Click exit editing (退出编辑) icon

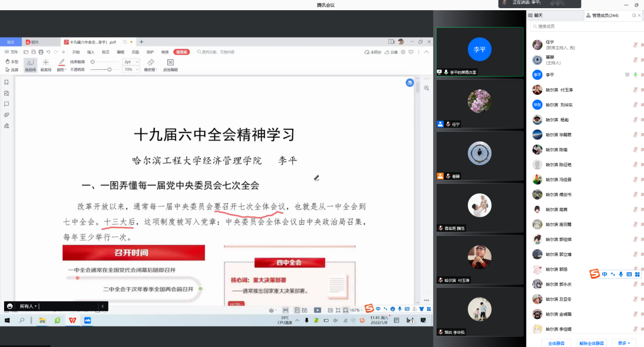click(x=170, y=65)
